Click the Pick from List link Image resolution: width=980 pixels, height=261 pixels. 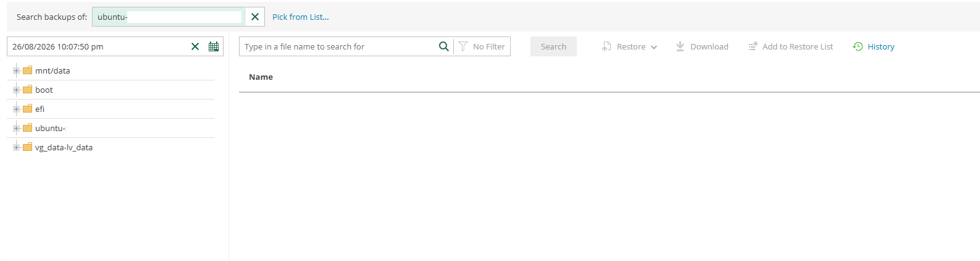point(301,17)
